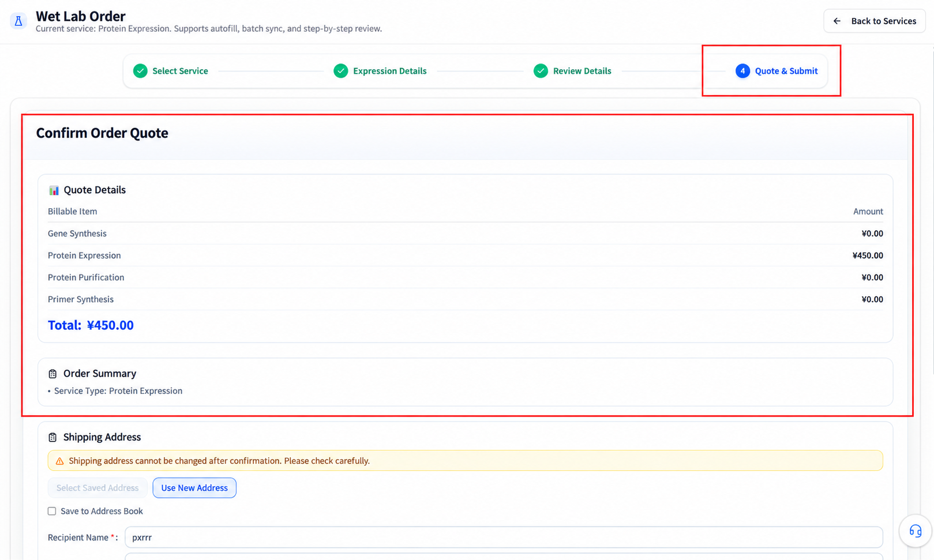
Task: Click the Select Saved Address button
Action: pyautogui.click(x=97, y=488)
